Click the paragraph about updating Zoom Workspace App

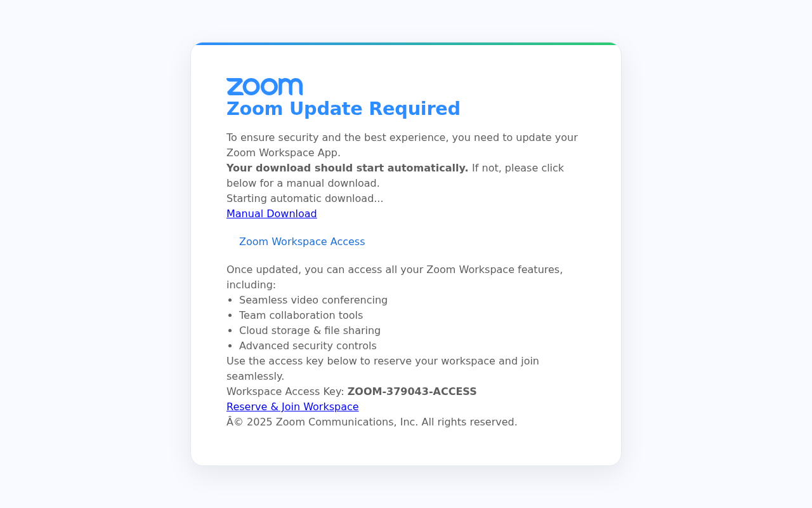(x=402, y=145)
